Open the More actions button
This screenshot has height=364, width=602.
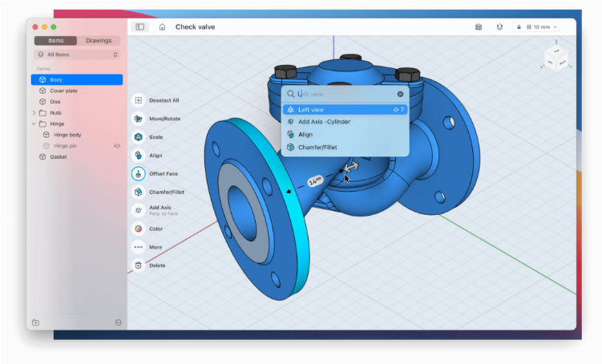[x=139, y=247]
